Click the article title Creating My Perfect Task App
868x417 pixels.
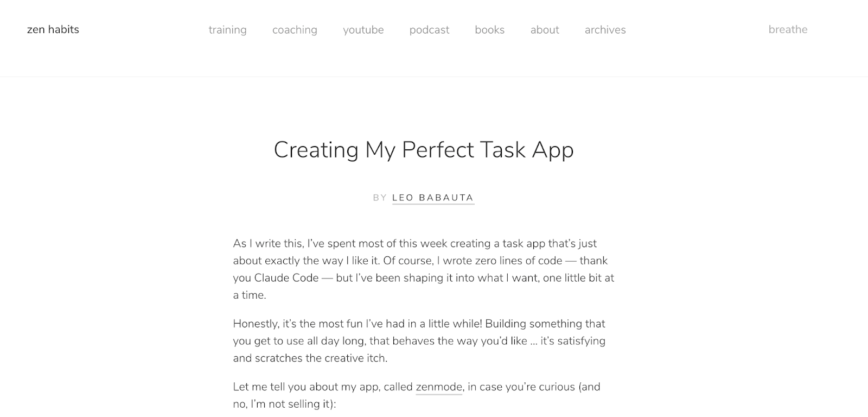(x=424, y=150)
